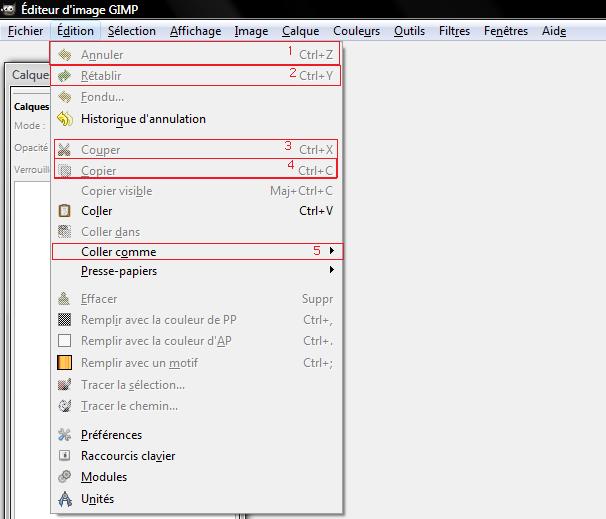
Task: Click the Coller clipboard icon
Action: [x=65, y=211]
